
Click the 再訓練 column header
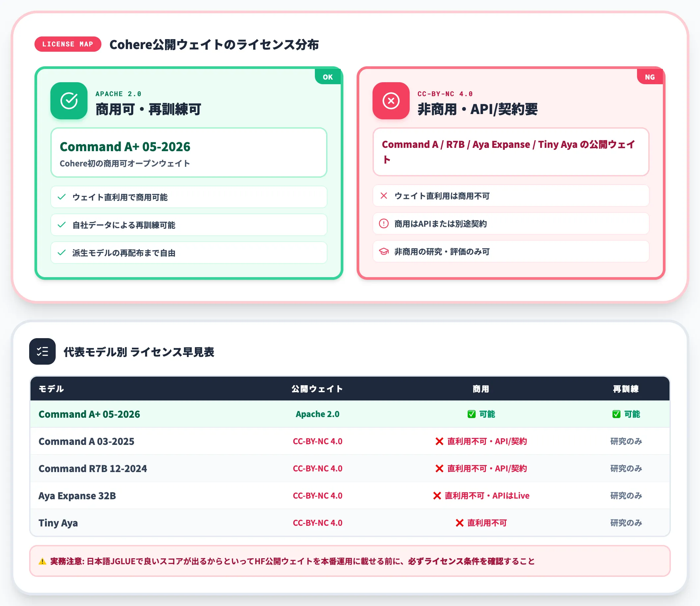click(x=626, y=389)
